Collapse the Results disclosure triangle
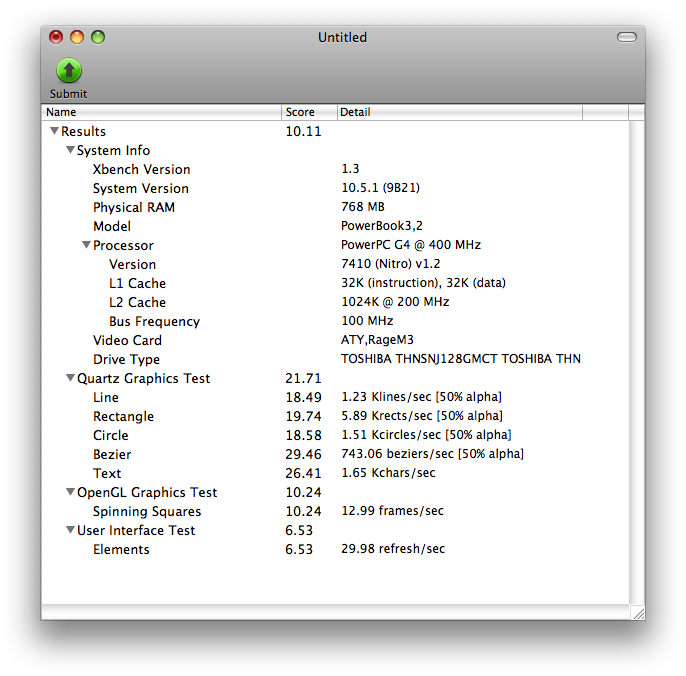The image size is (686, 676). (54, 131)
